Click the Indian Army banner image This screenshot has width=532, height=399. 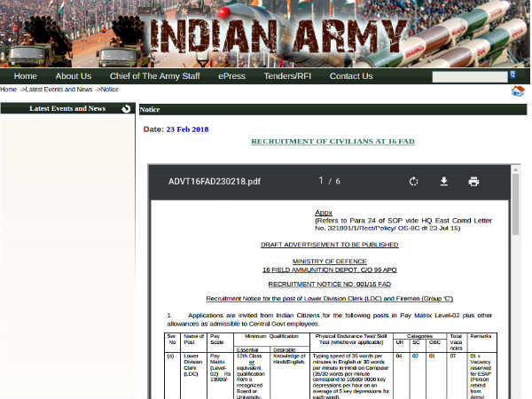click(x=264, y=34)
